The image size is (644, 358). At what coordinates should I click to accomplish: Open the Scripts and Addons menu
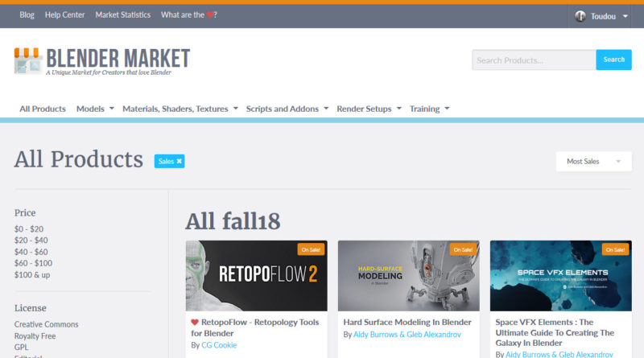tap(283, 109)
